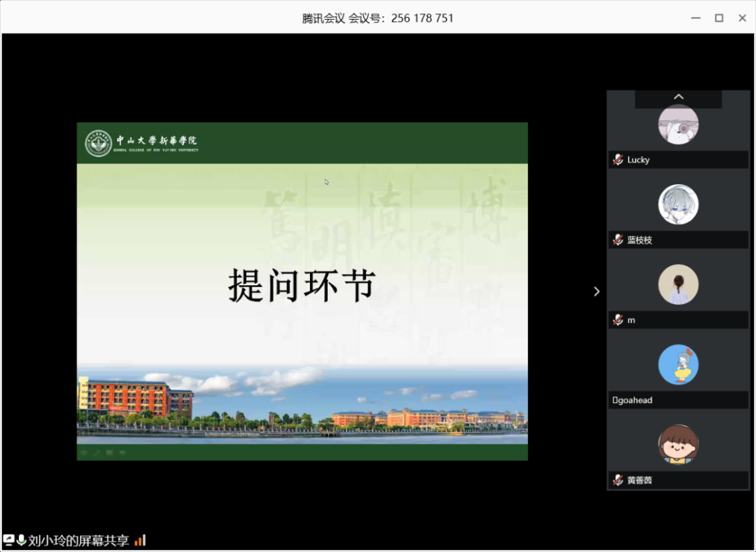Click the muted microphone icon beside Lucky
This screenshot has width=756, height=552.
[x=617, y=160]
